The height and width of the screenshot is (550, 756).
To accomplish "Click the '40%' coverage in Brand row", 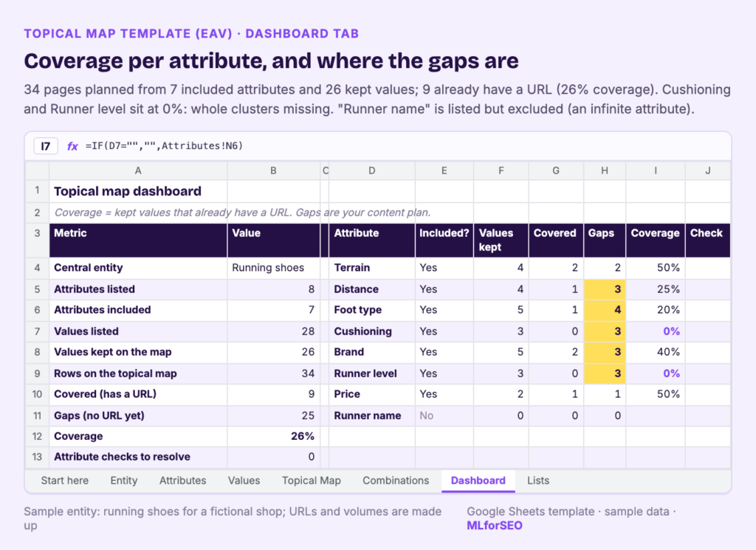I will coord(656,352).
